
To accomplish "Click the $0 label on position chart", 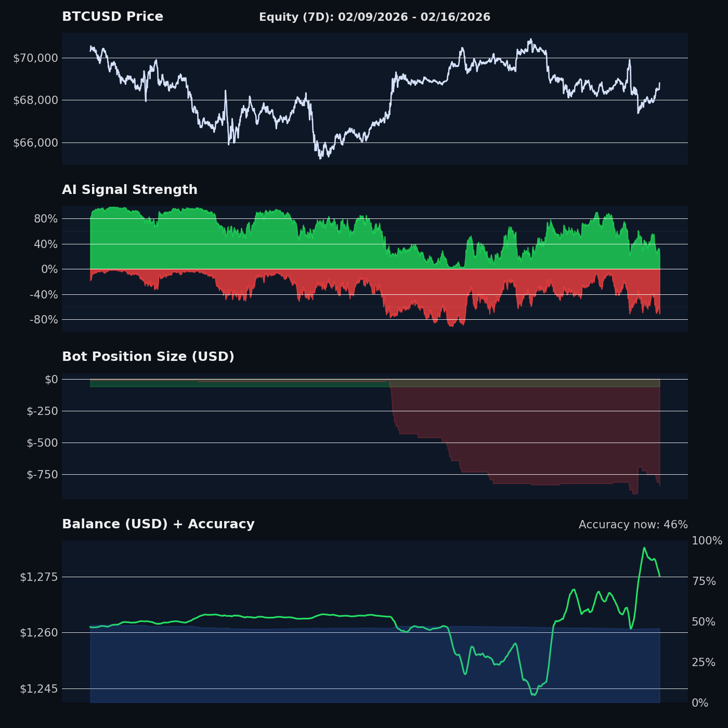I will click(50, 379).
